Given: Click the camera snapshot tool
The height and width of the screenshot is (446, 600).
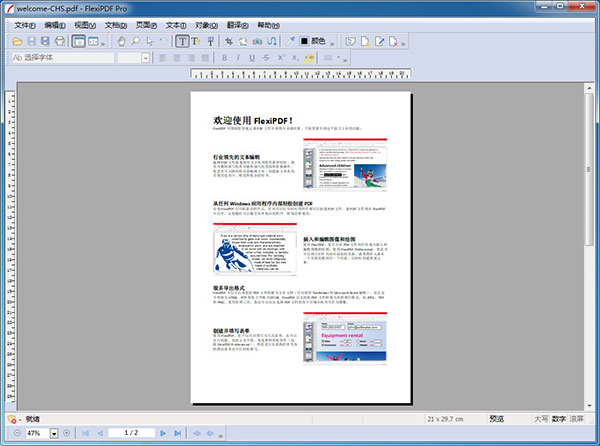Looking at the screenshot, I should 259,41.
